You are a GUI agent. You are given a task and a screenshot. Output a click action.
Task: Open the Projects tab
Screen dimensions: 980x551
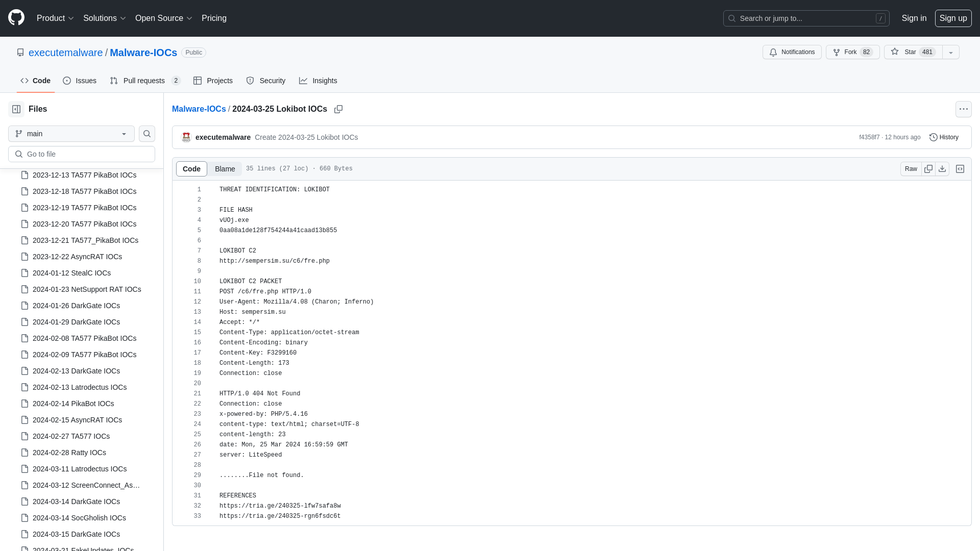click(x=213, y=81)
